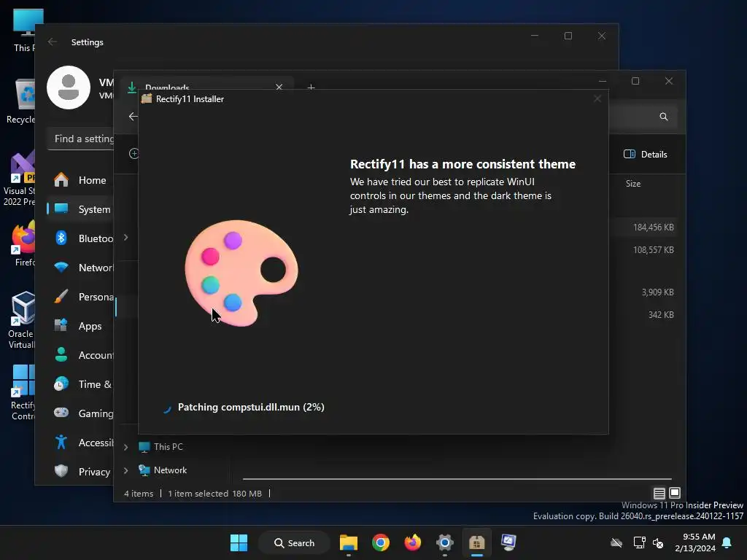Open Settings gear on the taskbar
Viewport: 747px width, 560px height.
[444, 542]
